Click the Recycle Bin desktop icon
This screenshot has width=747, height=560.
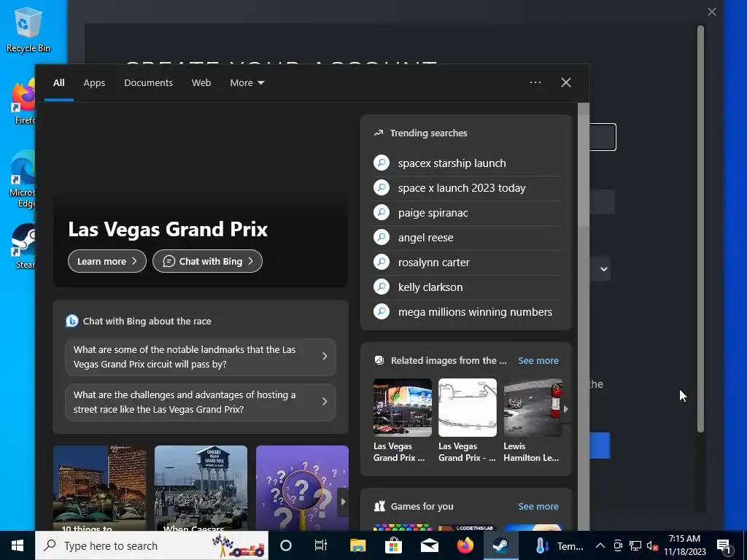28,29
